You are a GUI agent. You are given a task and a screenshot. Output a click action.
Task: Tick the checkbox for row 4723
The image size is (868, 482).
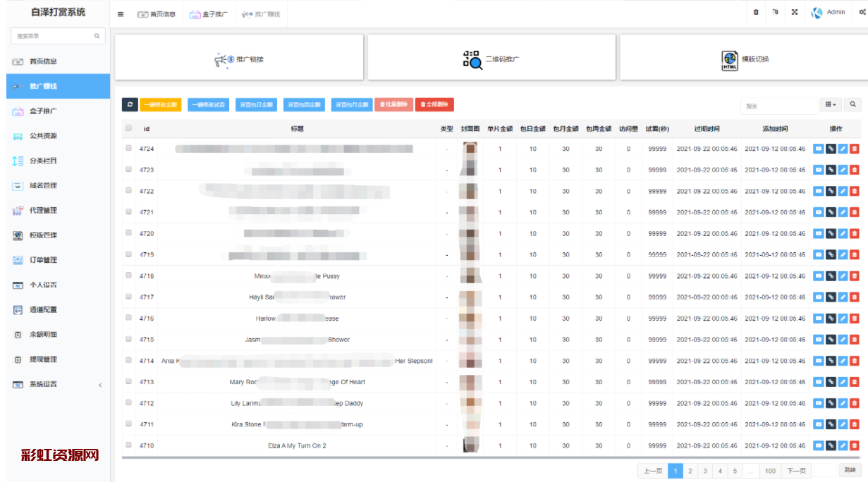(128, 170)
